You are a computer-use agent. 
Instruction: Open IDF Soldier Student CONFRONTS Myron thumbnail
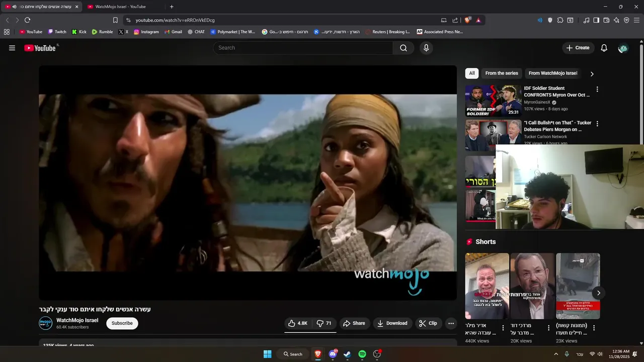493,101
